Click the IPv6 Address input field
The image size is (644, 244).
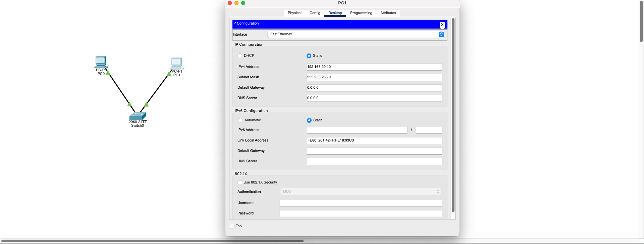(357, 130)
